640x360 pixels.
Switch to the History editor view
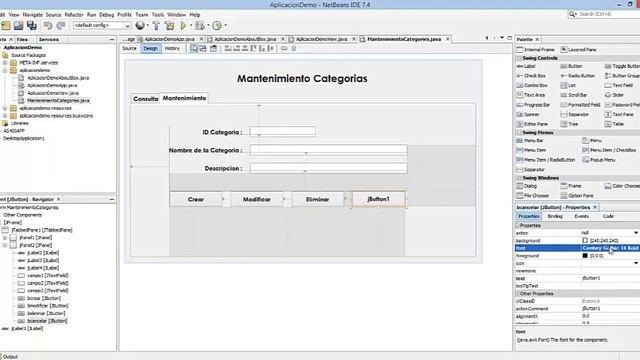[172, 49]
